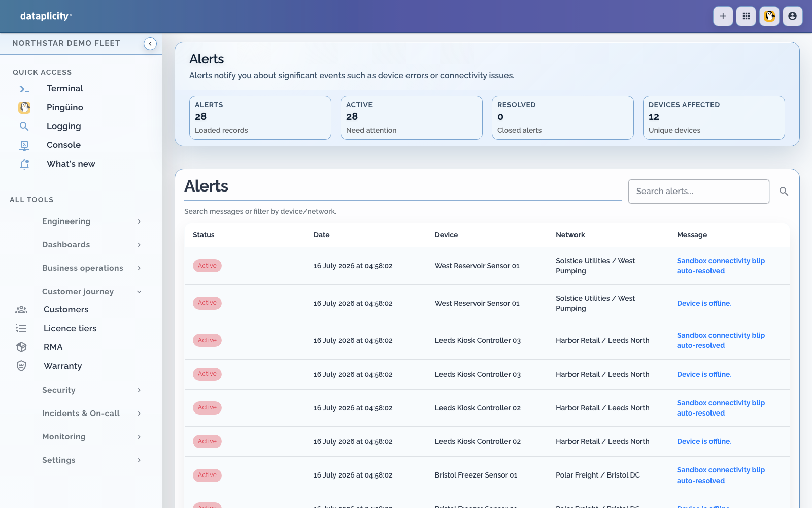The width and height of the screenshot is (812, 508).
Task: Open Leeds Kiosk Controller 02 Sandbox connectivity blip link
Action: point(721,408)
